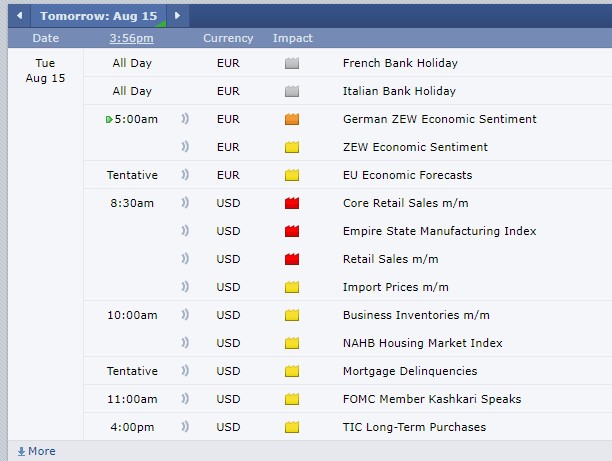612x461 pixels.
Task: Click the 3:56pm time settings link
Action: 131,38
